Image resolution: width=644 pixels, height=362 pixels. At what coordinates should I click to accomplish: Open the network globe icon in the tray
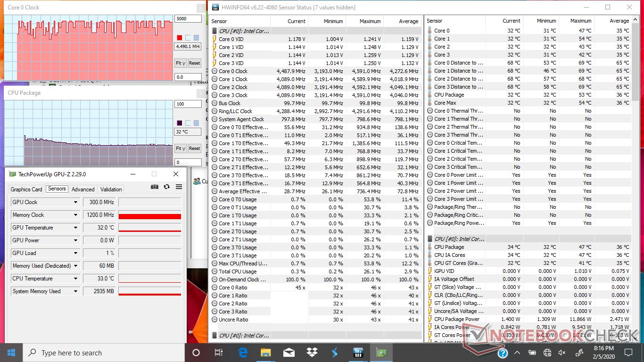547,353
